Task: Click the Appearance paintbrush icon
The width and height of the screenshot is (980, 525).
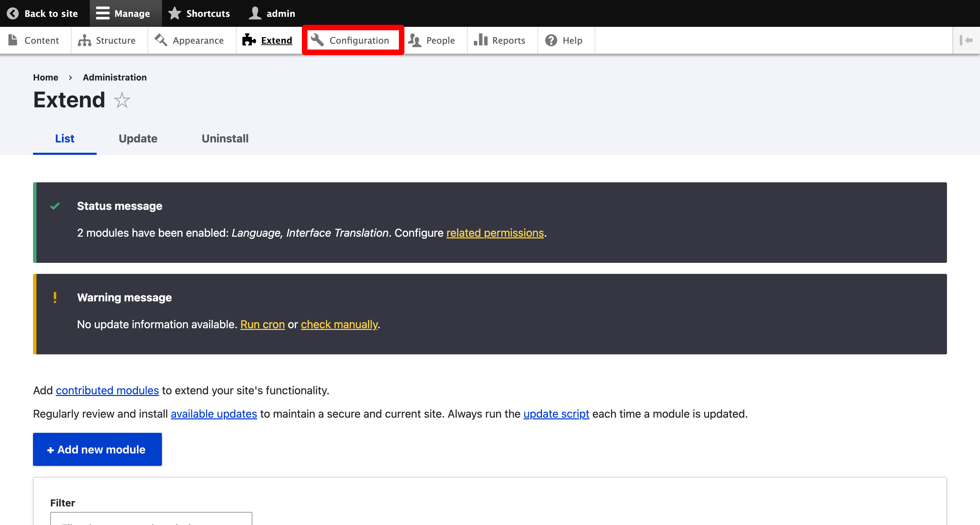Action: [161, 40]
